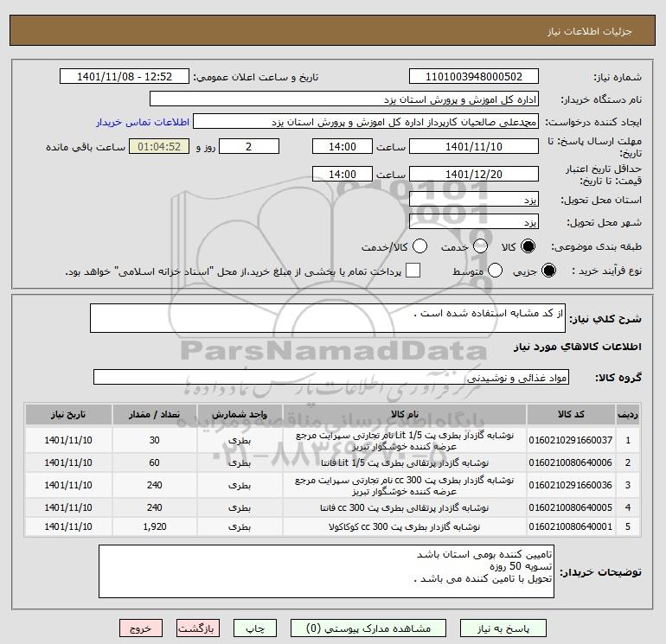Viewport: 666px width, 644px height.
Task: Click quantity cell 30 in row 1
Action: (155, 440)
